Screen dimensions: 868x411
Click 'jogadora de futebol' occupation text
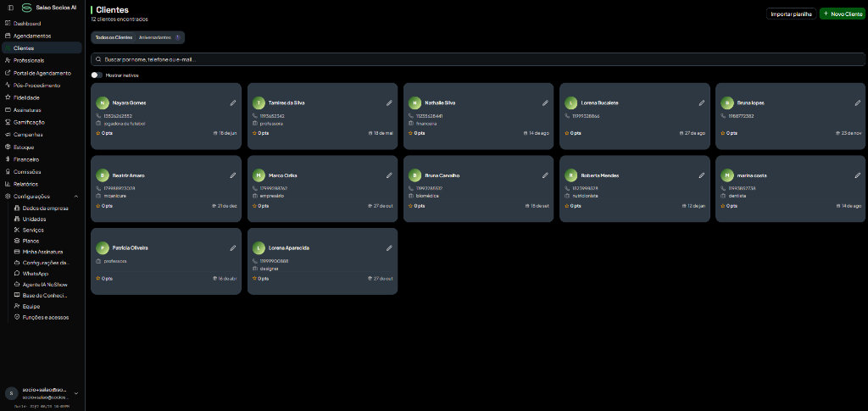124,124
